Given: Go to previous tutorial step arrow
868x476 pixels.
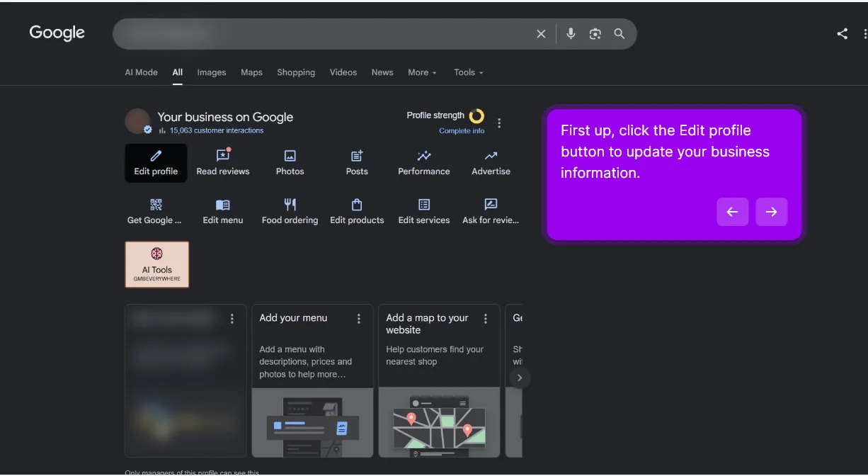Looking at the screenshot, I should click(733, 212).
